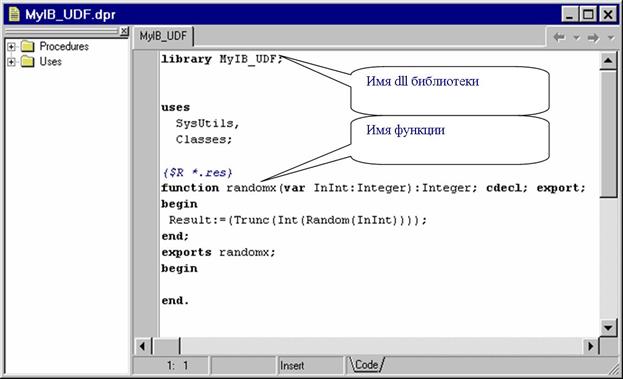Click the Insert mode status panel
The image size is (623, 379).
(310, 365)
